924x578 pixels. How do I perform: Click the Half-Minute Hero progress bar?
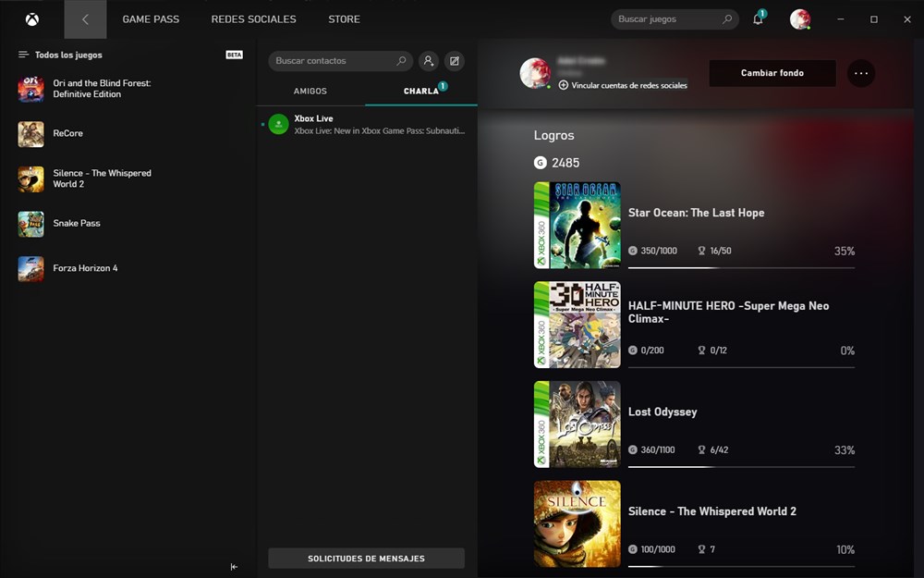741,367
